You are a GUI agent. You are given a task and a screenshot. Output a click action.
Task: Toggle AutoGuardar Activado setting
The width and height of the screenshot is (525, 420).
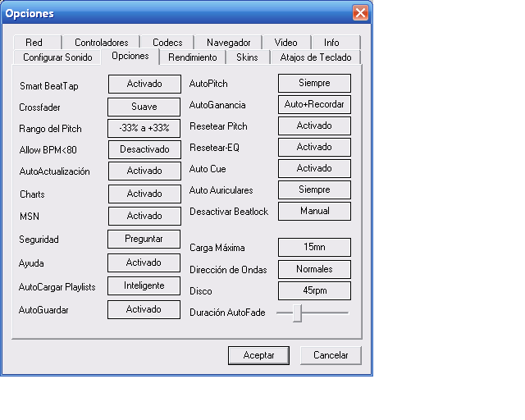click(144, 309)
